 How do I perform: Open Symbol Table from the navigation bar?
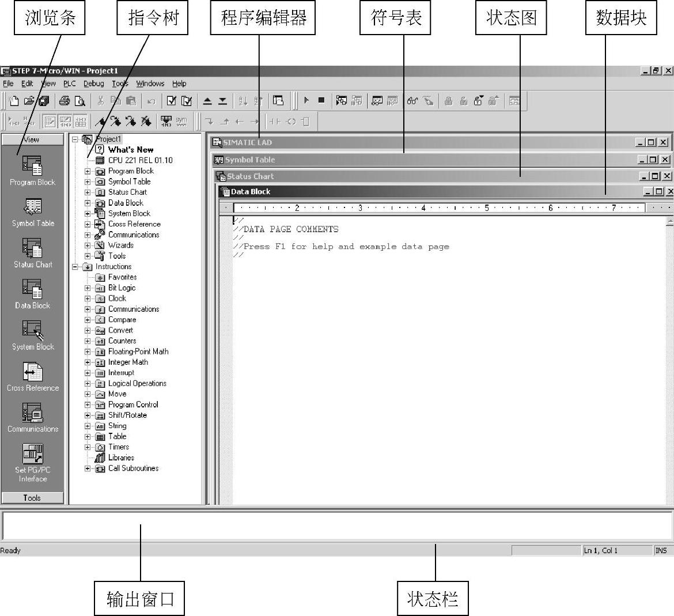(x=33, y=213)
